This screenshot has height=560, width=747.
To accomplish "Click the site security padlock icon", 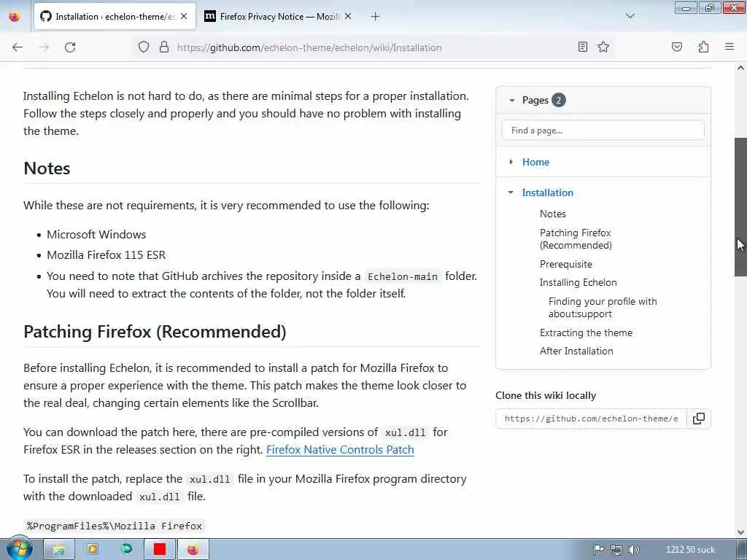I will click(164, 47).
